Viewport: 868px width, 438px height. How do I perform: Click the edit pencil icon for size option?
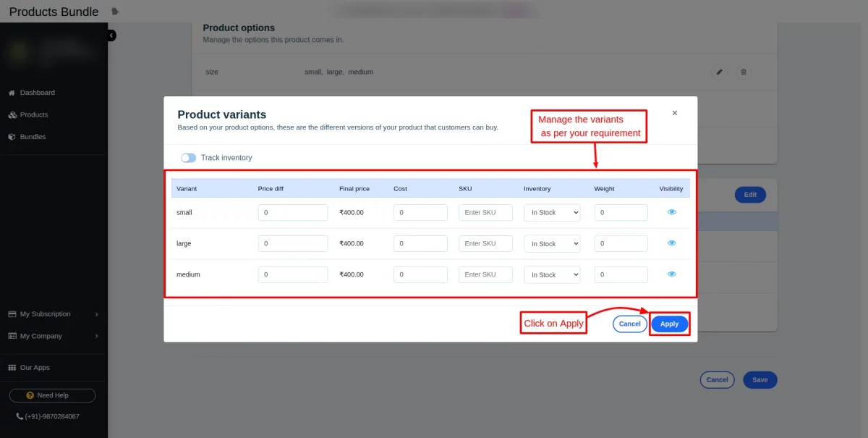click(718, 72)
